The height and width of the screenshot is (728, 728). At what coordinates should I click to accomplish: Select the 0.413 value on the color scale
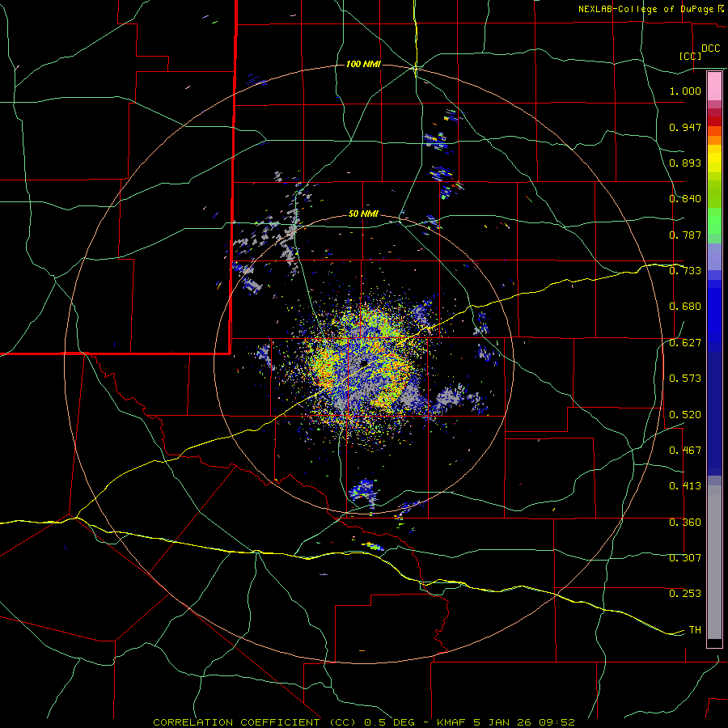click(x=685, y=486)
